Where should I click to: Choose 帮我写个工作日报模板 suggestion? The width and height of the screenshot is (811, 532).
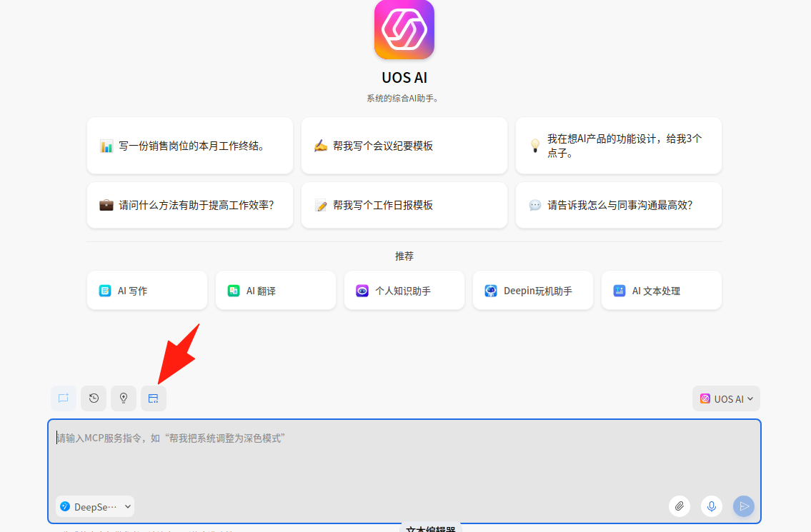pos(404,205)
